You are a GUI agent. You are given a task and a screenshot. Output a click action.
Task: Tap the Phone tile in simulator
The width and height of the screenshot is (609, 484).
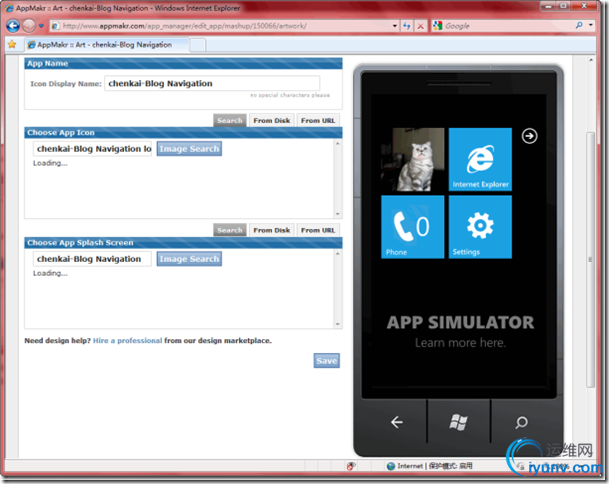click(412, 227)
